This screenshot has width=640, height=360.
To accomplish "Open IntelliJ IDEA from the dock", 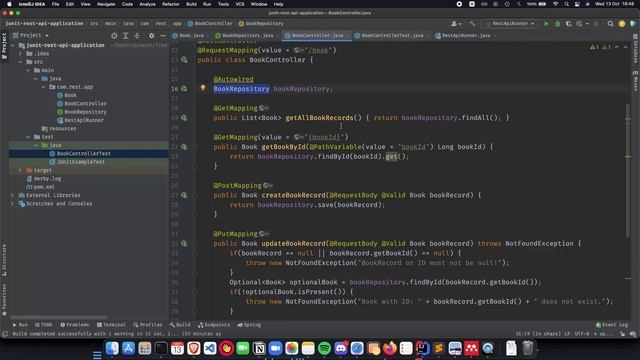I will pos(422,348).
